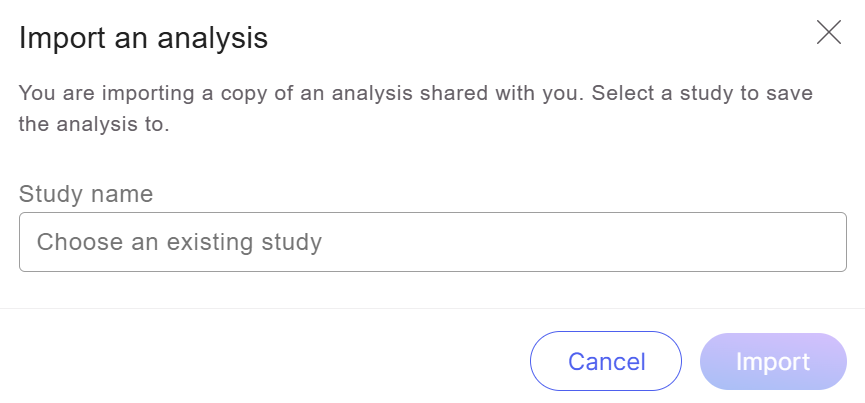This screenshot has width=865, height=403.
Task: Click the purple Import button in the footer
Action: click(773, 361)
